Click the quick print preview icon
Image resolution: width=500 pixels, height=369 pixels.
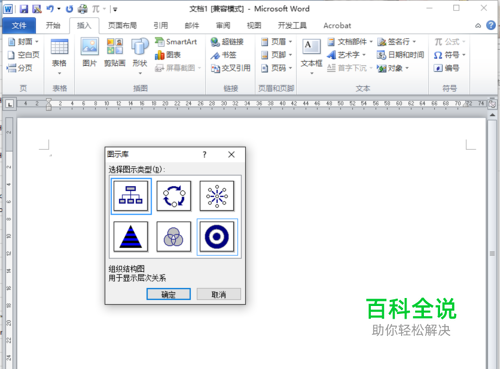pyautogui.click(x=82, y=9)
